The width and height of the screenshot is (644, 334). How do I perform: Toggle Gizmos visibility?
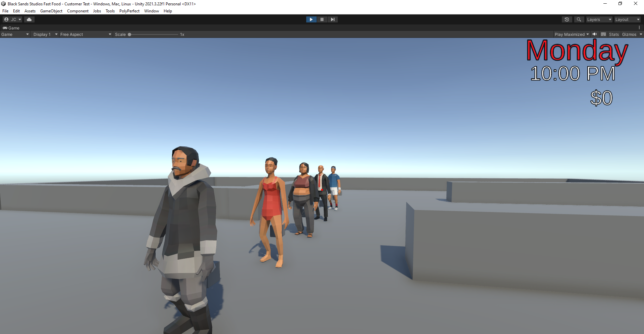[x=630, y=34]
